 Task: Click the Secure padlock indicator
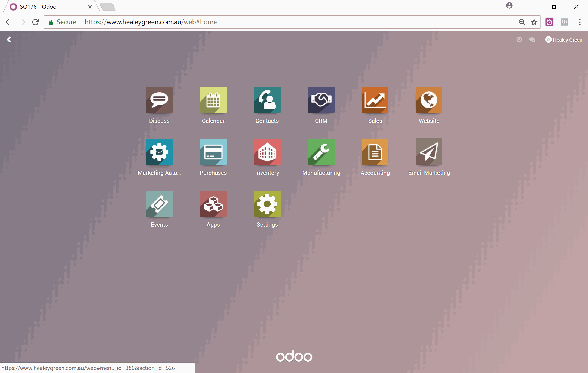tap(62, 22)
